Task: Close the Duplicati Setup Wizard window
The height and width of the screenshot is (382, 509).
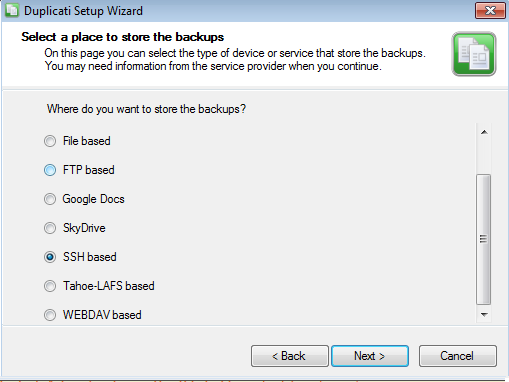Action: 490,11
